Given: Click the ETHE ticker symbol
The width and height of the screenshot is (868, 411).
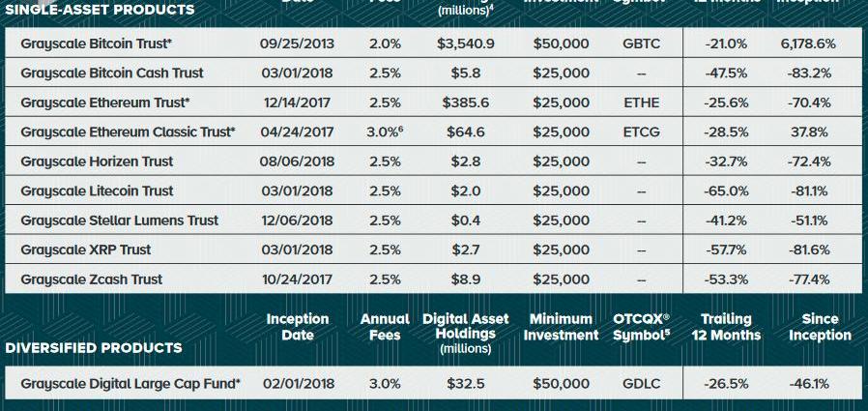Looking at the screenshot, I should click(x=641, y=103).
